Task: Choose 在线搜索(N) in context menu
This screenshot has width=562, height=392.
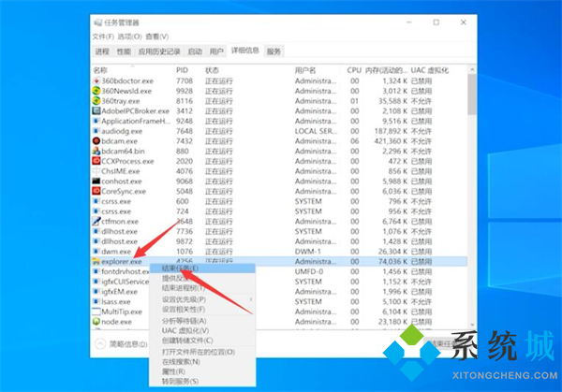Action: [202, 362]
